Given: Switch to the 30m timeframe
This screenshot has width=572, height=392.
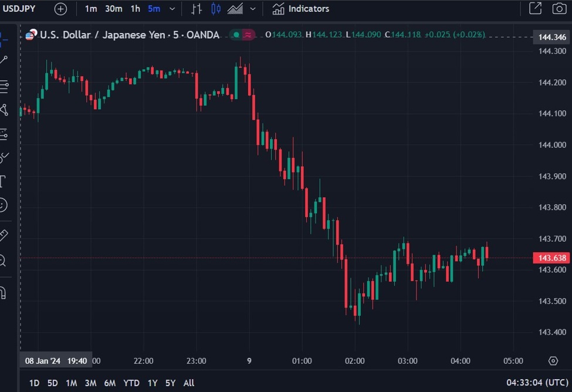Looking at the screenshot, I should point(113,9).
